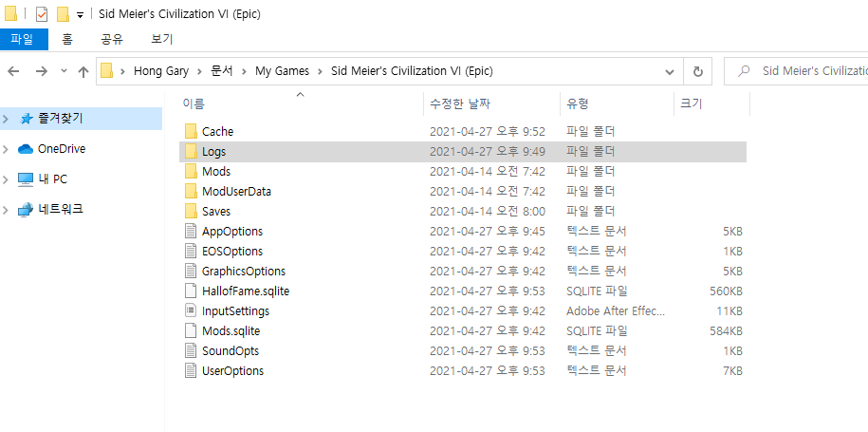The height and width of the screenshot is (432, 868).
Task: Click the Logs folder icon
Action: tap(191, 151)
